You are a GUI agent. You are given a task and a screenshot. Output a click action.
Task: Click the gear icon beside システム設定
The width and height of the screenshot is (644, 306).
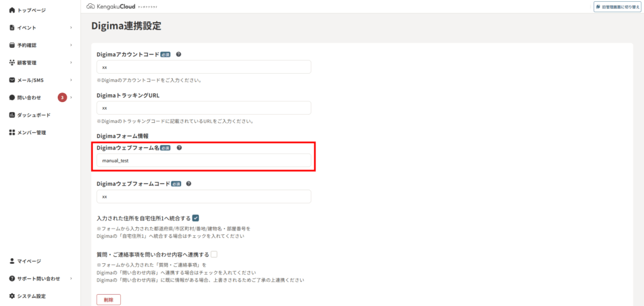[12, 296]
